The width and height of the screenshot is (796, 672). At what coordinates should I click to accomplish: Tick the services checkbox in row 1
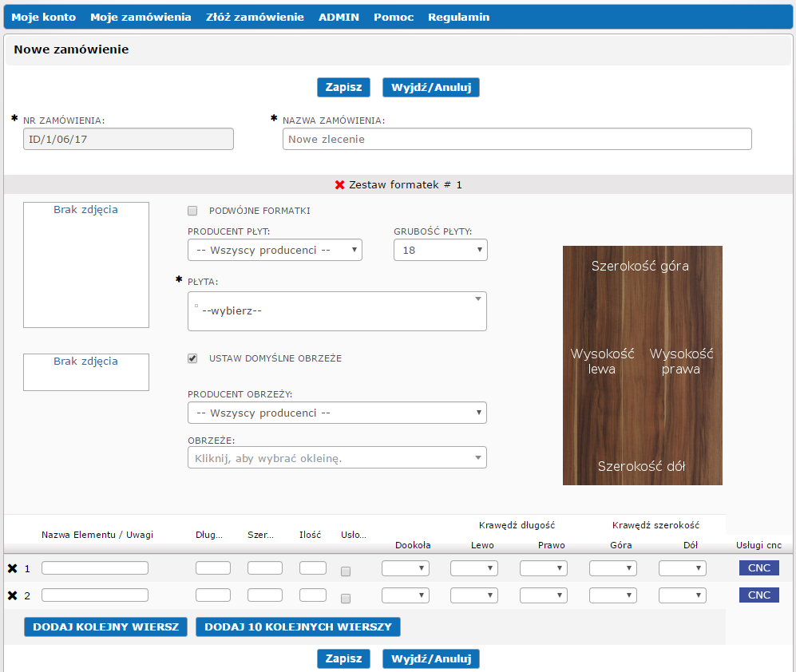(346, 571)
